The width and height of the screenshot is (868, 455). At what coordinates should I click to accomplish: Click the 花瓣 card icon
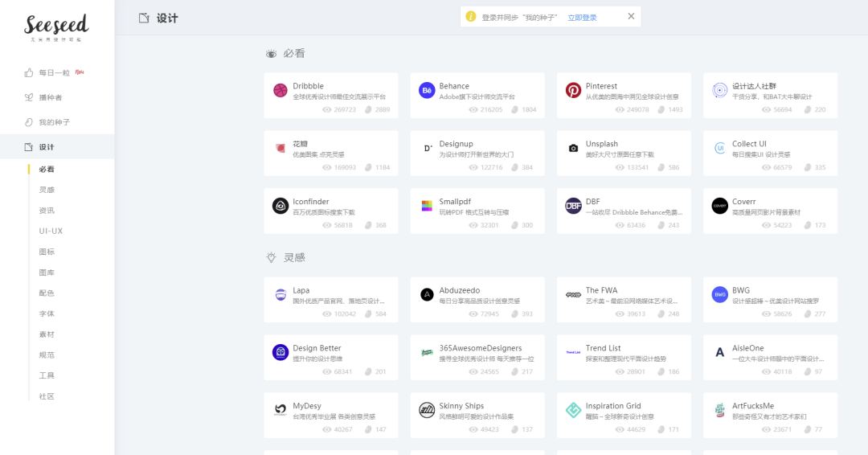click(x=280, y=148)
